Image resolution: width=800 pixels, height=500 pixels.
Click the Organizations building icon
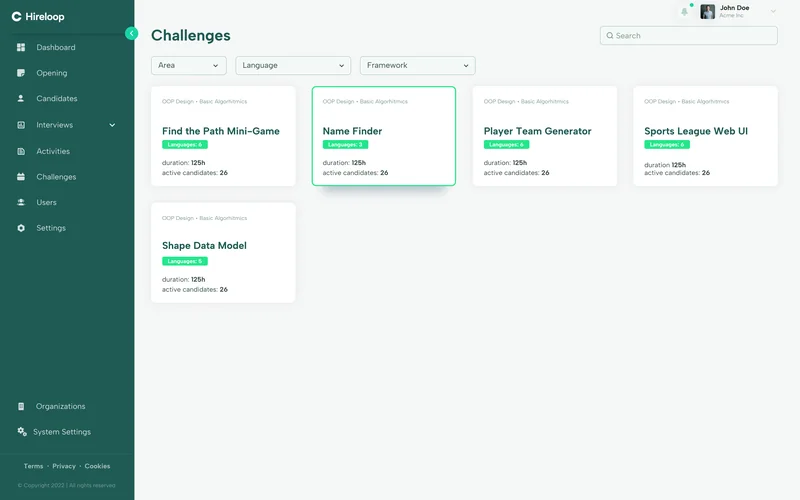tap(21, 407)
